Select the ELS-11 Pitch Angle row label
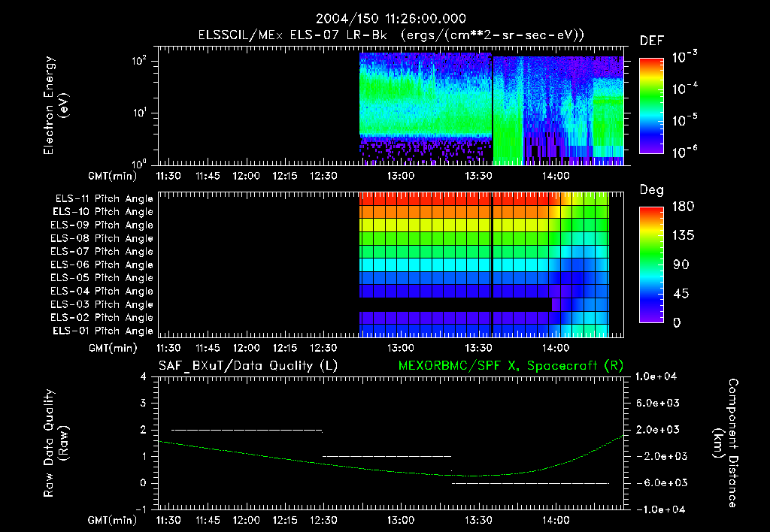 point(104,199)
